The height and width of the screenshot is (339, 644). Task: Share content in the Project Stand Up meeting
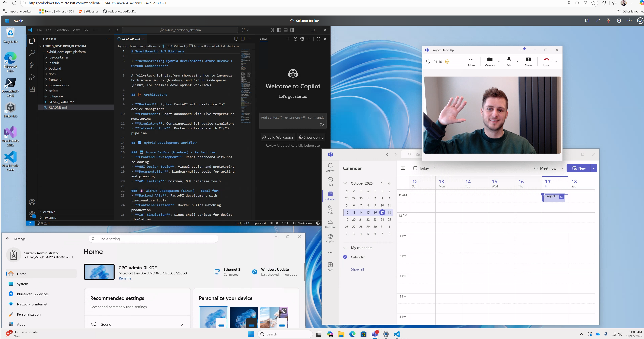tap(528, 62)
